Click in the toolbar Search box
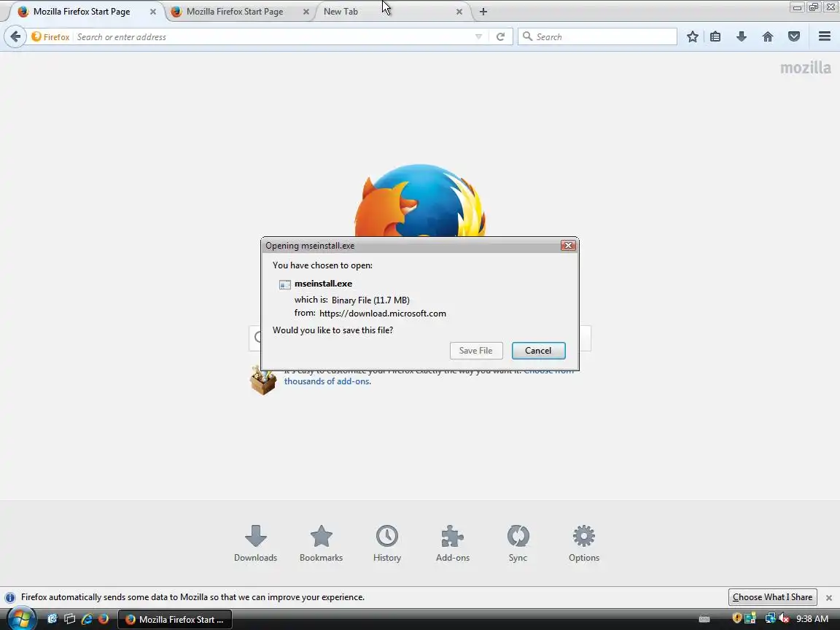This screenshot has width=840, height=630. tap(597, 36)
